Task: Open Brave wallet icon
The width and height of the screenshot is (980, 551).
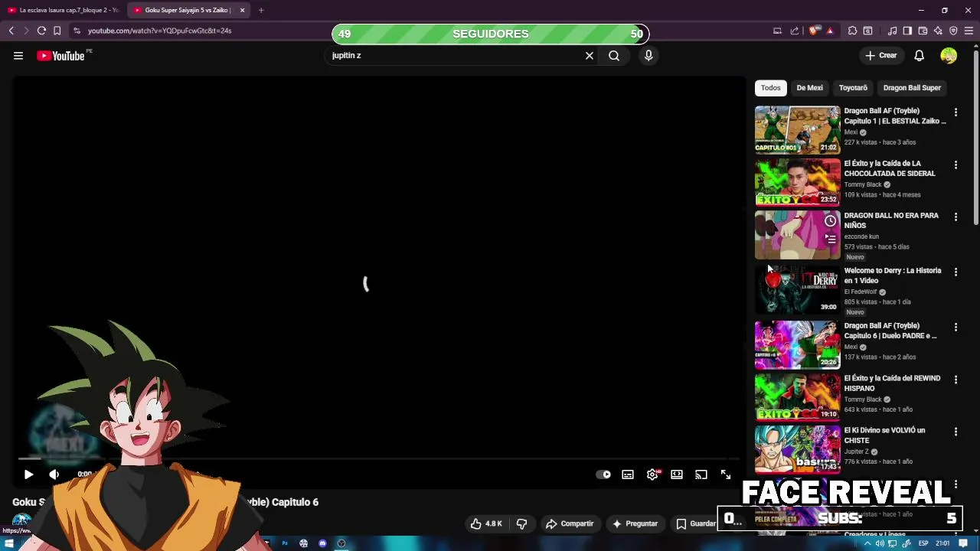Action: coord(923,31)
